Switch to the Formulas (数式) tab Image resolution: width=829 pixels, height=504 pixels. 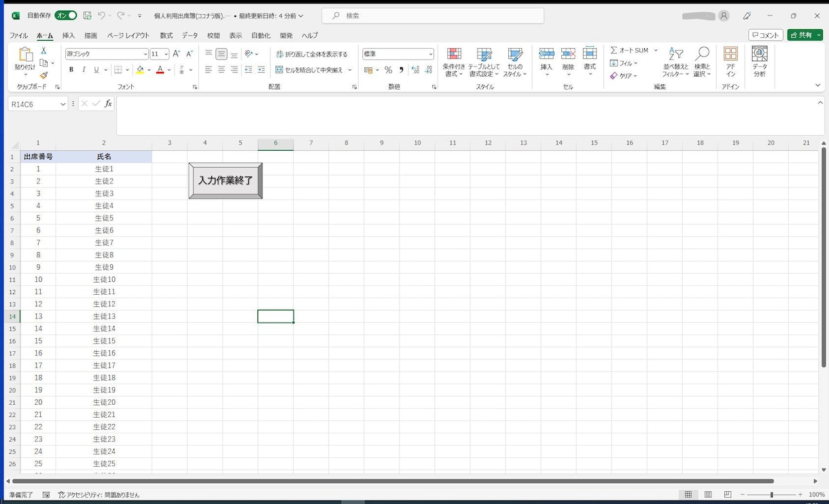(x=166, y=35)
